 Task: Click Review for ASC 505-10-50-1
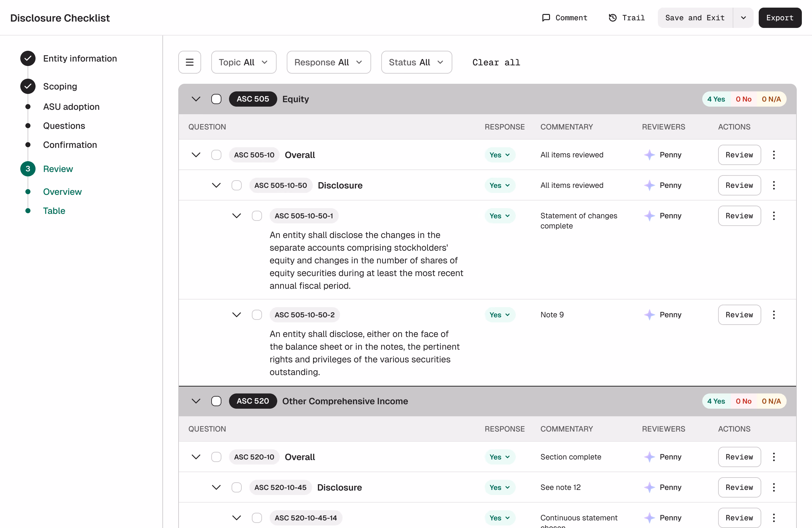click(739, 216)
